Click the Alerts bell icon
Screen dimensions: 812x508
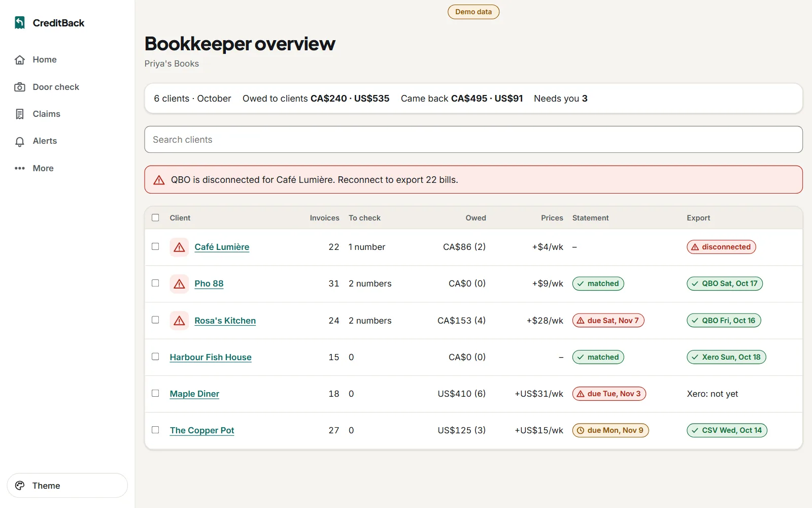click(x=20, y=141)
